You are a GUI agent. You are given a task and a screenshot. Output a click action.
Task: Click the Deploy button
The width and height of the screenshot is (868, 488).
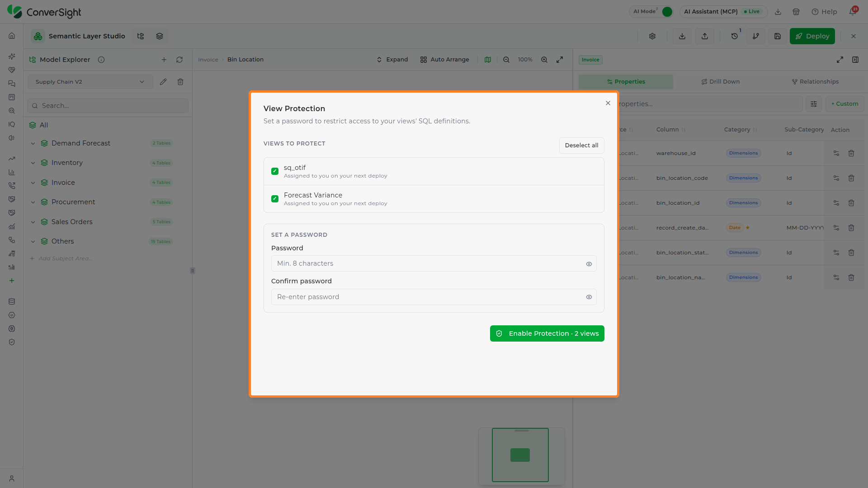[x=812, y=36]
